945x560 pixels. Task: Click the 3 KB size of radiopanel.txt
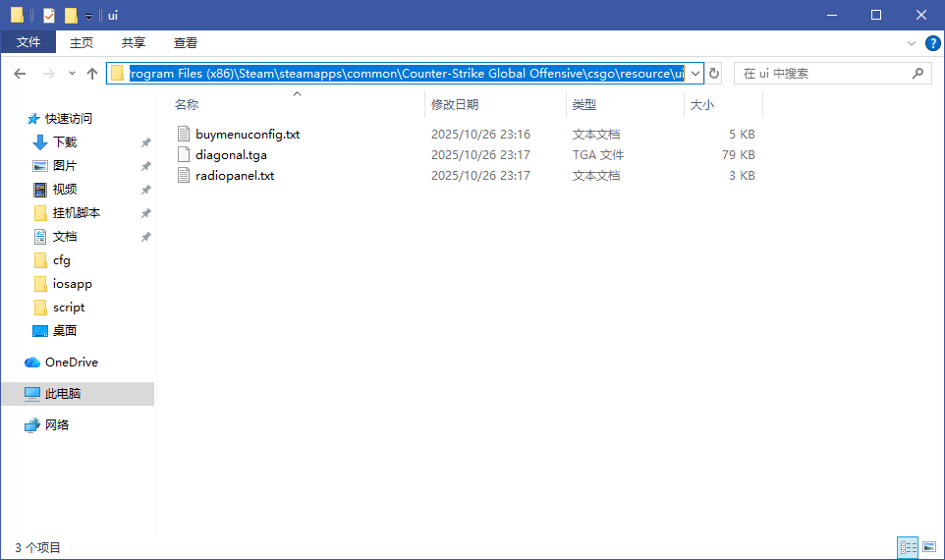(x=742, y=176)
